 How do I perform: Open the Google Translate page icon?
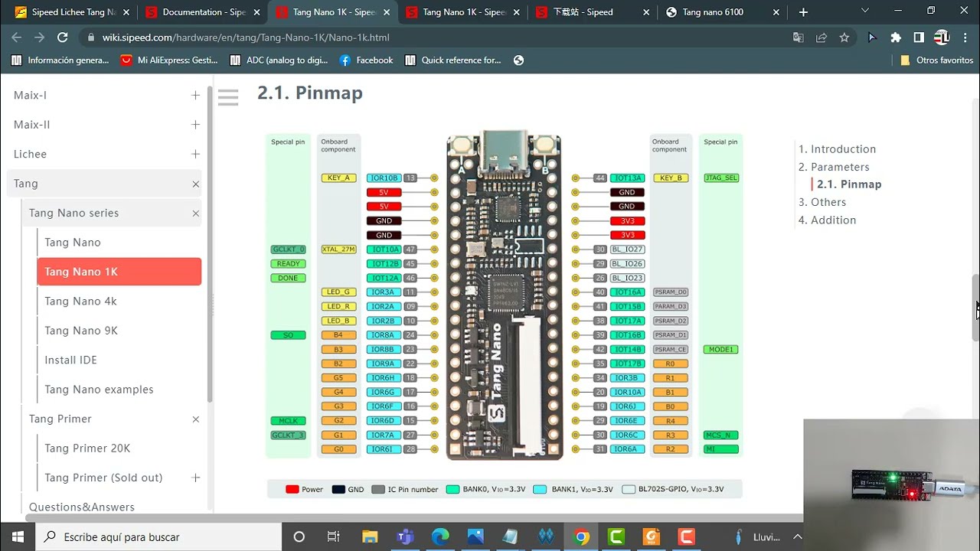tap(798, 37)
